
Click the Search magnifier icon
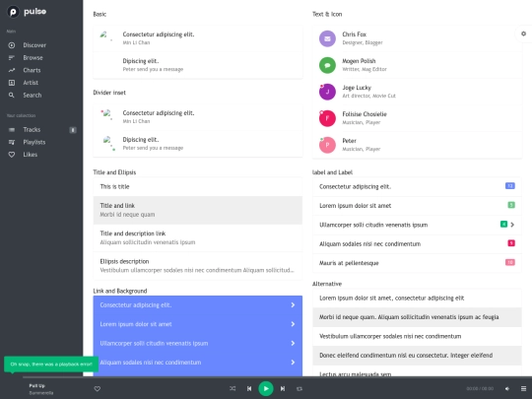coord(12,96)
